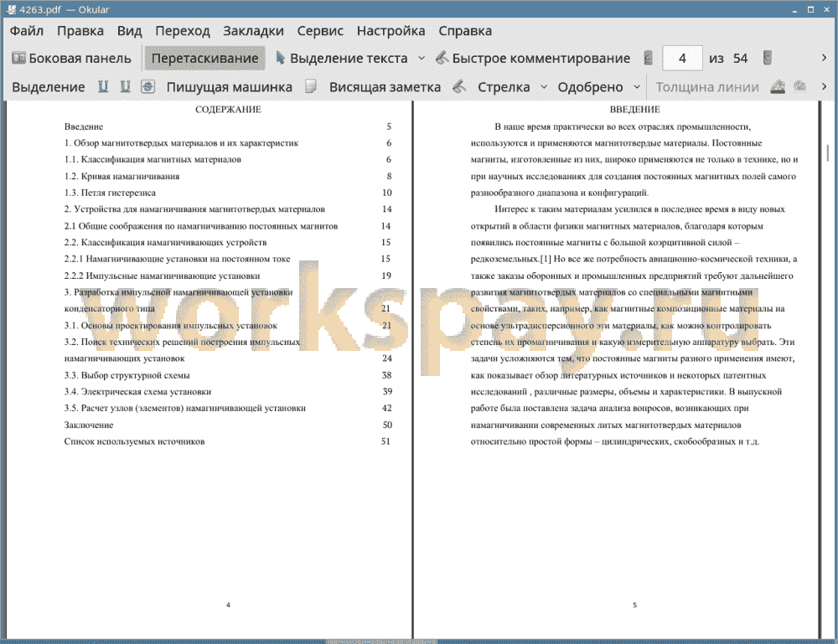
Task: Click contents entry '2.2.2 Импульсные намагничивающие установки'
Action: [x=162, y=276]
